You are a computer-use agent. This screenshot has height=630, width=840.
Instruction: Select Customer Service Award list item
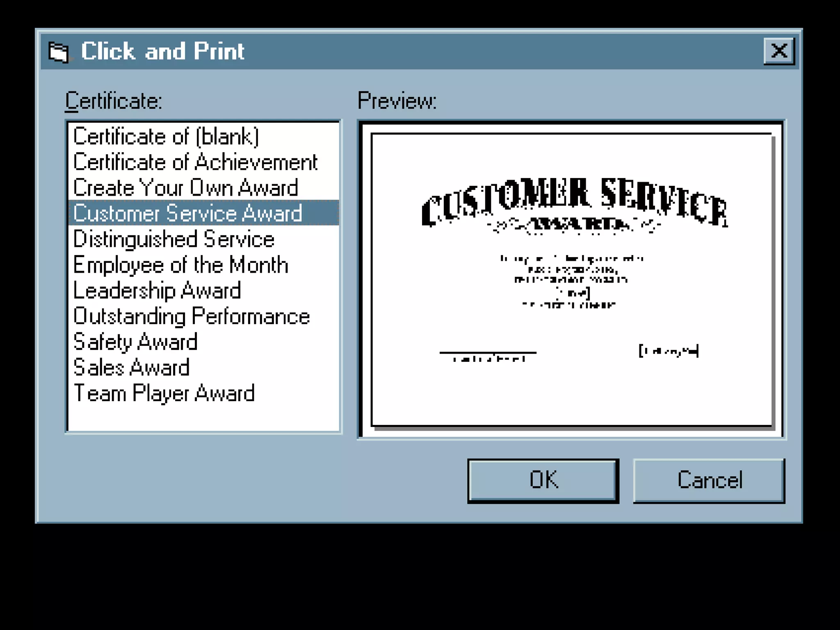click(187, 213)
